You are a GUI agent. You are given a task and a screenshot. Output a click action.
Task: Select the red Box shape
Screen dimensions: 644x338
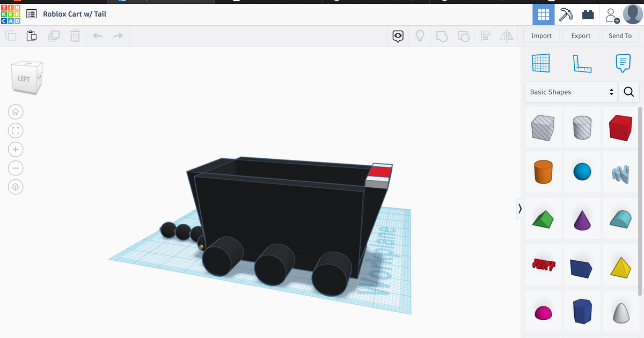(x=620, y=128)
